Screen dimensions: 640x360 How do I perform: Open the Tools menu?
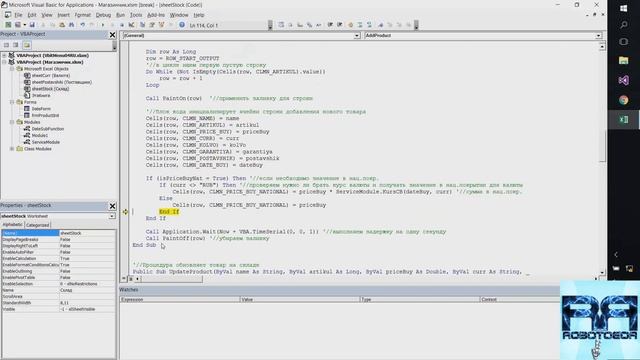(x=136, y=15)
